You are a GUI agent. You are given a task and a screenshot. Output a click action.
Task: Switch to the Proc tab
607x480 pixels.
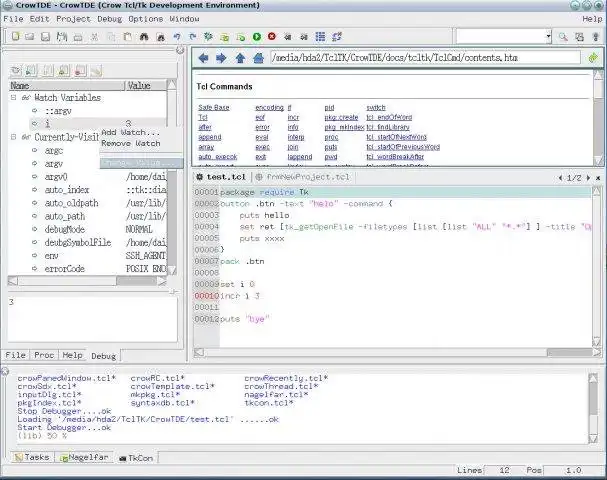[x=44, y=355]
